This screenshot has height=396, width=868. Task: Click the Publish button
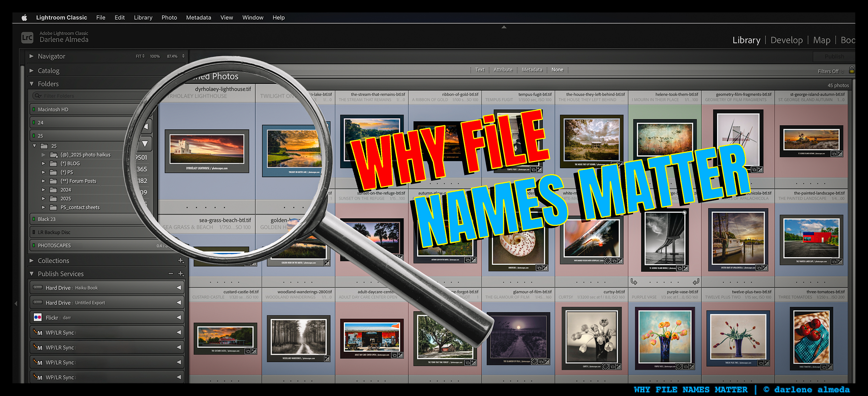[x=834, y=56]
